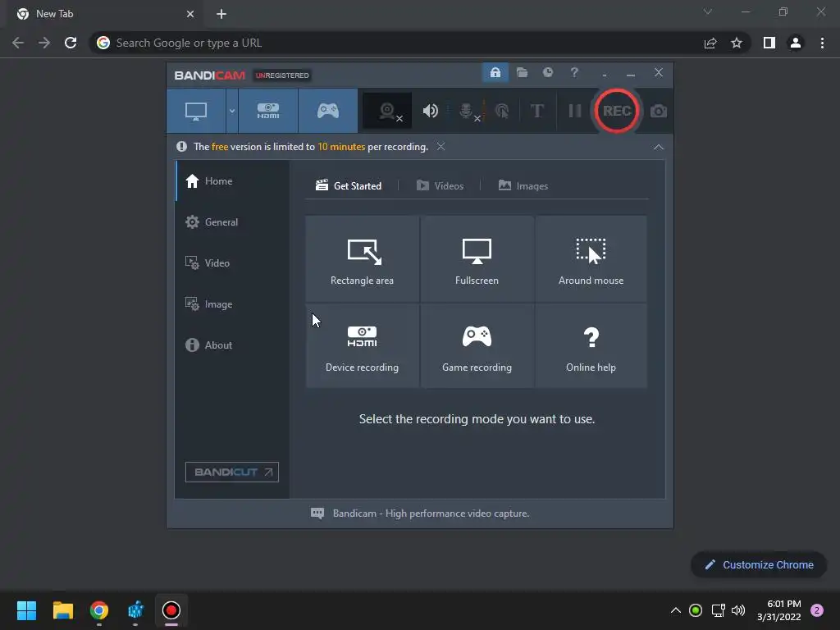
Task: Take a screenshot with the camera icon
Action: coord(659,111)
